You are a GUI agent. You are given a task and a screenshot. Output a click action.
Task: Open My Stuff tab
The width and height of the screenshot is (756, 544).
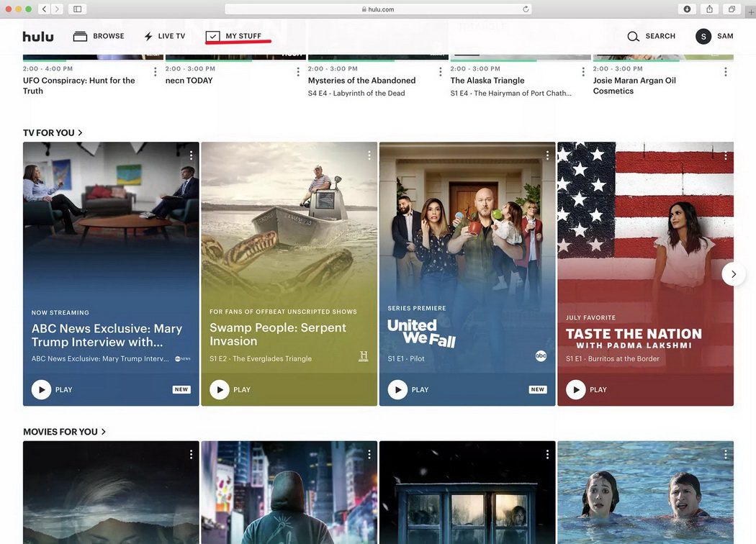coord(234,37)
